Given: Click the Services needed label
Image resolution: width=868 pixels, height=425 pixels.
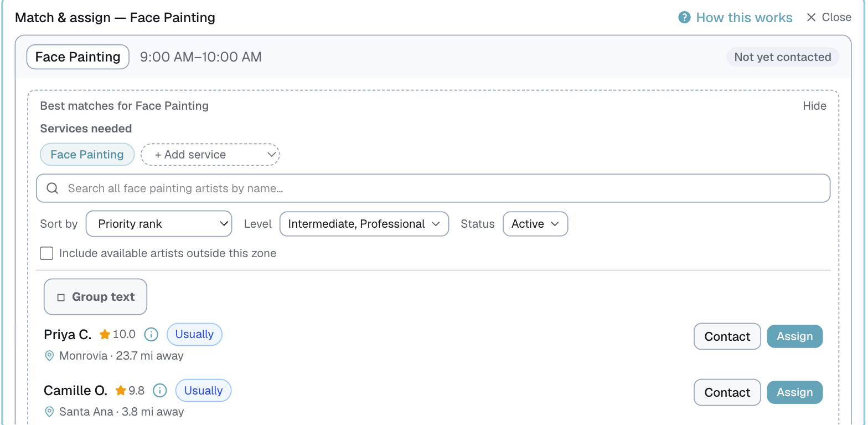Looking at the screenshot, I should point(86,129).
